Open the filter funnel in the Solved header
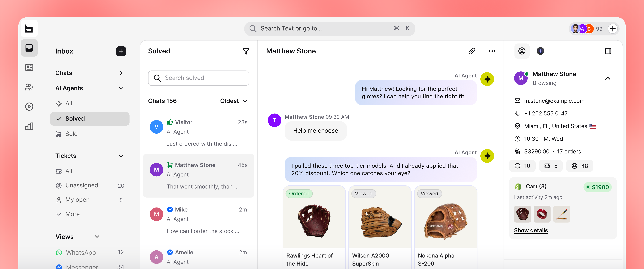644x269 pixels. coord(246,51)
